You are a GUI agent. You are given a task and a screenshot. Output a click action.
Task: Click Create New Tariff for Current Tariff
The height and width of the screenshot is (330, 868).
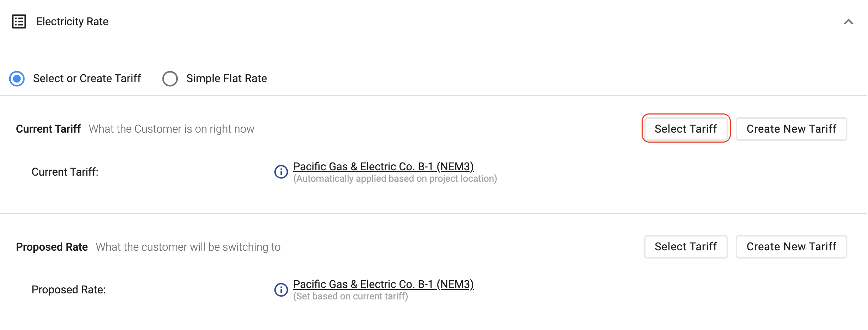click(791, 129)
